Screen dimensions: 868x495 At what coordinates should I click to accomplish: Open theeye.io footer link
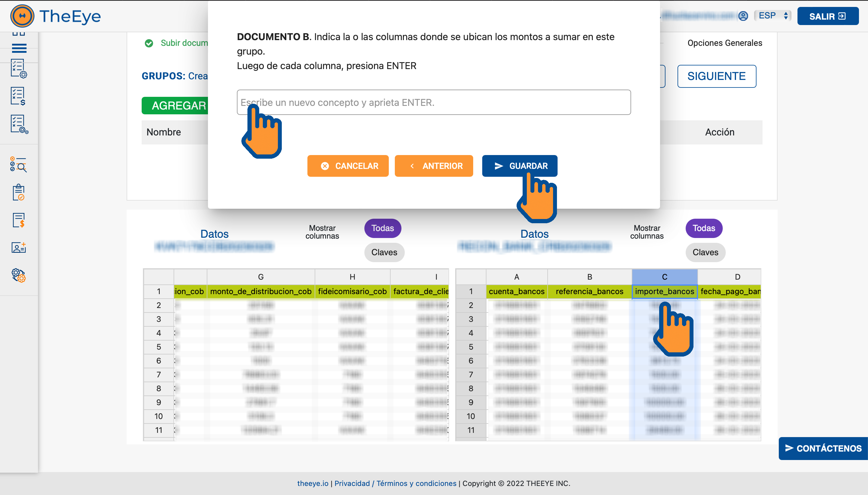click(x=313, y=484)
